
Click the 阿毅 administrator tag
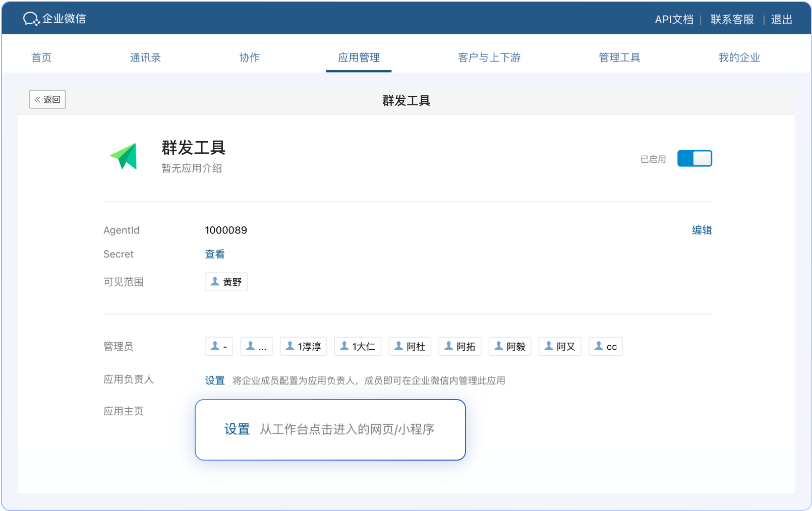pos(510,346)
